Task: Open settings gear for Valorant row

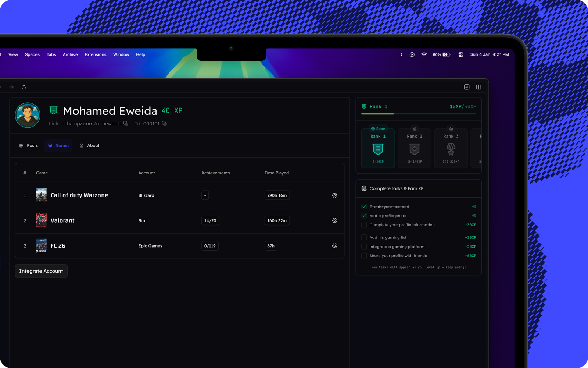Action: 334,220
